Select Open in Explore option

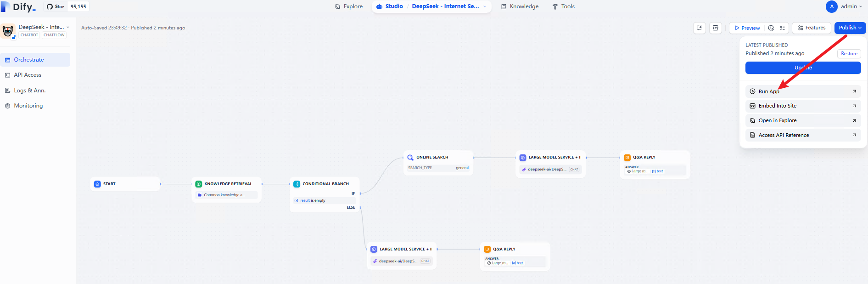(803, 120)
